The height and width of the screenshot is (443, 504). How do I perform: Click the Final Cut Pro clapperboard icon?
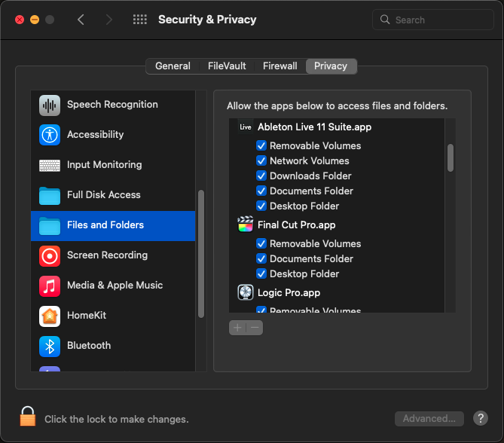tap(246, 225)
